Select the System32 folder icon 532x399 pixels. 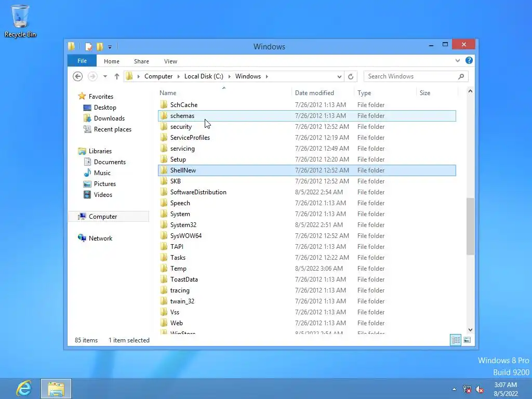point(164,224)
